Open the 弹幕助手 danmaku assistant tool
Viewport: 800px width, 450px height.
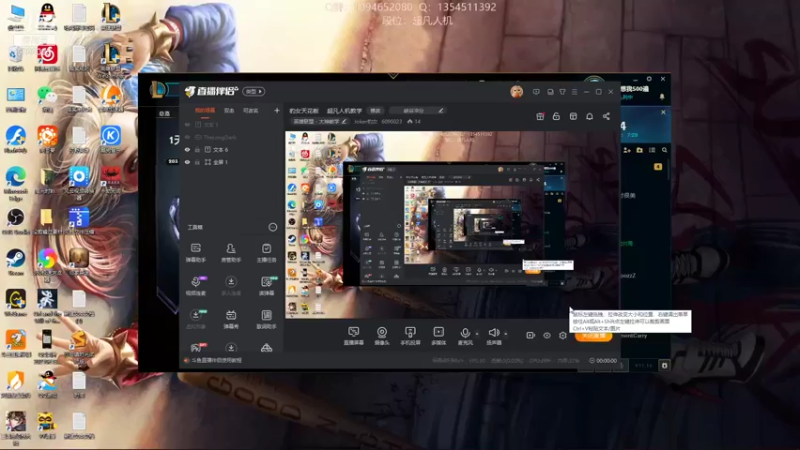(x=195, y=253)
